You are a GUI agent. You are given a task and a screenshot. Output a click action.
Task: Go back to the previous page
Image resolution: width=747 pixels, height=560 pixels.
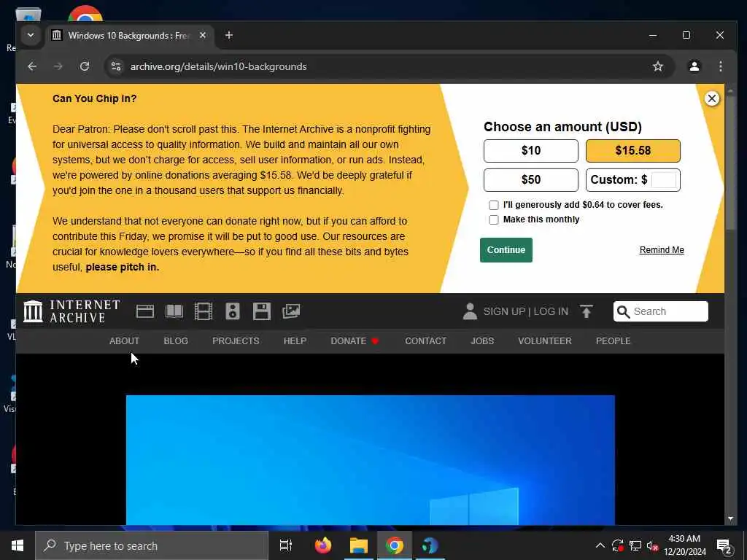(x=32, y=66)
